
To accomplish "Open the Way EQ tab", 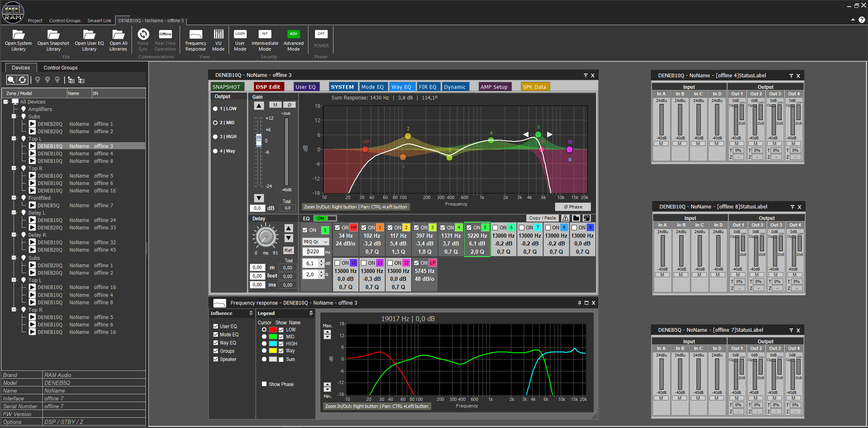I will click(401, 87).
